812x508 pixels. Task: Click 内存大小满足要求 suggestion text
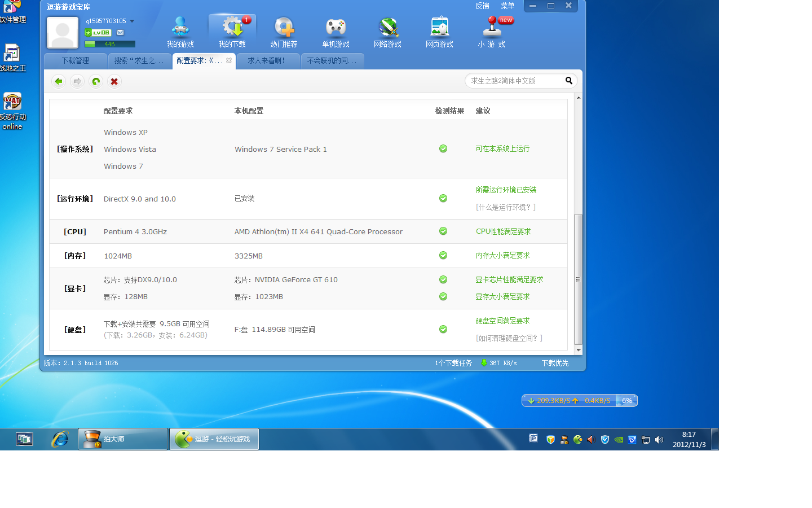[502, 256]
